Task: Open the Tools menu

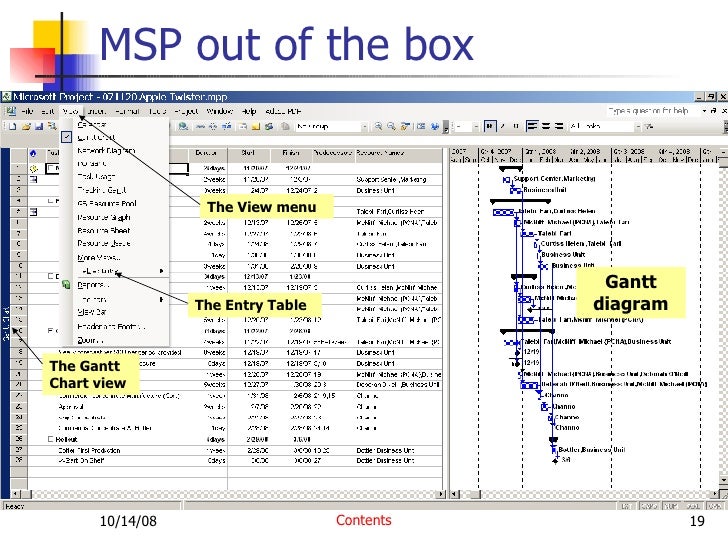Action: pos(157,111)
